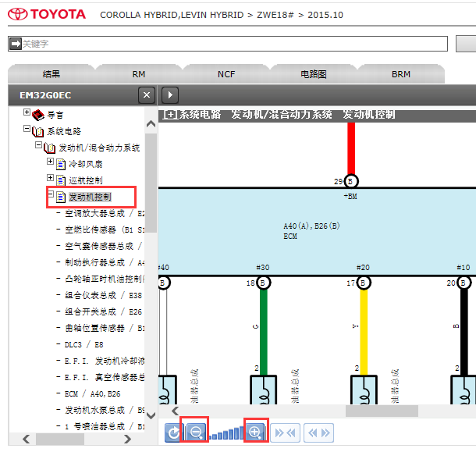Select the E.F.I. 真空传感器 item
This screenshot has width=476, height=452.
pyautogui.click(x=105, y=378)
